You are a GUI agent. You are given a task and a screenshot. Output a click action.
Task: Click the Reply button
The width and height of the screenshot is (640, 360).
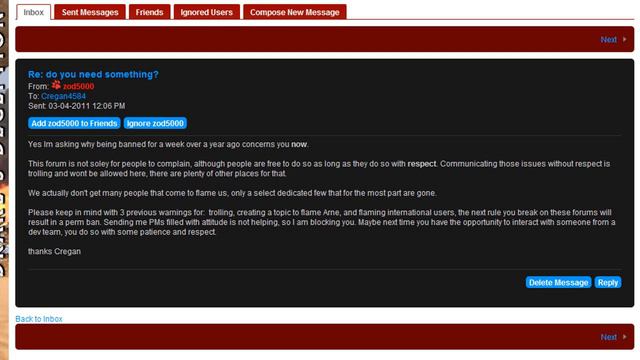click(608, 282)
